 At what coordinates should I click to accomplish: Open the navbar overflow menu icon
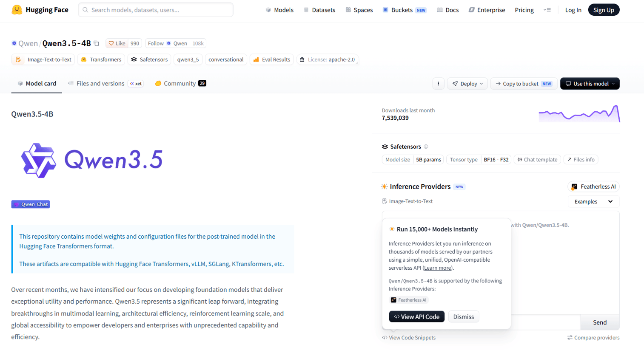click(547, 10)
